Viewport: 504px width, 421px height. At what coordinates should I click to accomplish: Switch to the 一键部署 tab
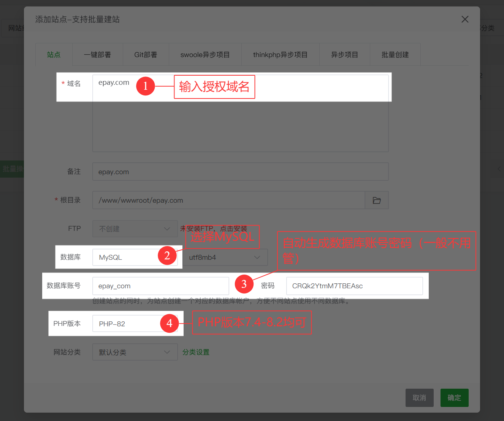coord(97,55)
